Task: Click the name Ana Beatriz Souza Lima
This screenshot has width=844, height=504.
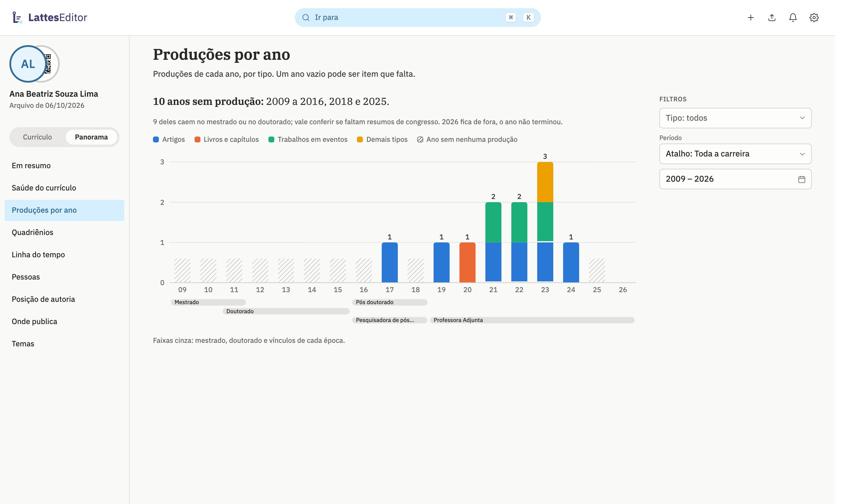Action: (54, 94)
